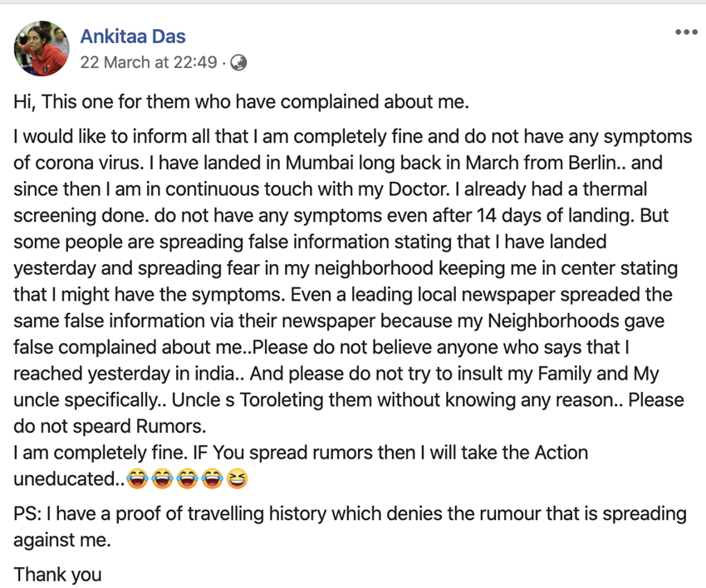
Task: Click the globe public audience icon
Action: click(x=238, y=62)
